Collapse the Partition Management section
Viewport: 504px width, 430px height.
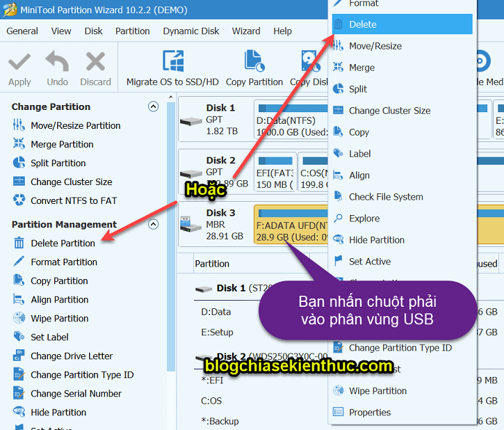[154, 224]
